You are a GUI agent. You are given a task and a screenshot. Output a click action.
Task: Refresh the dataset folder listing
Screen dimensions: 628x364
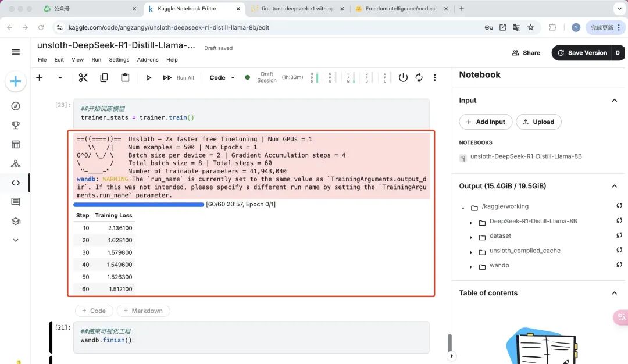point(619,235)
